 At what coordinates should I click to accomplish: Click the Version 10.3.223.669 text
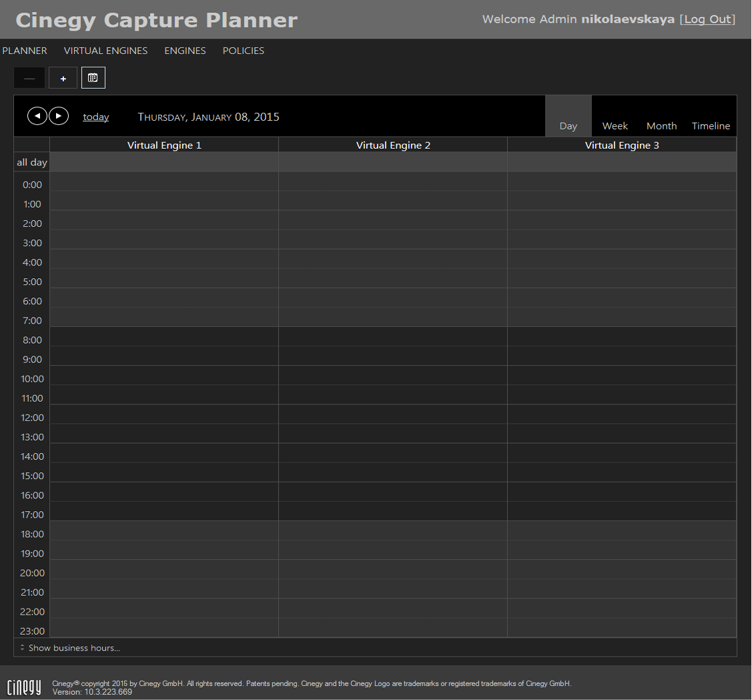click(x=92, y=692)
